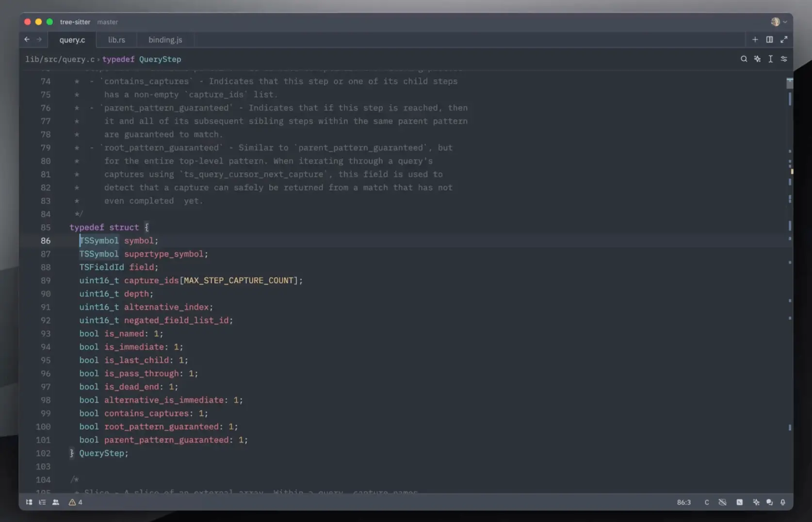Toggle the project panel in status bar

pos(29,502)
